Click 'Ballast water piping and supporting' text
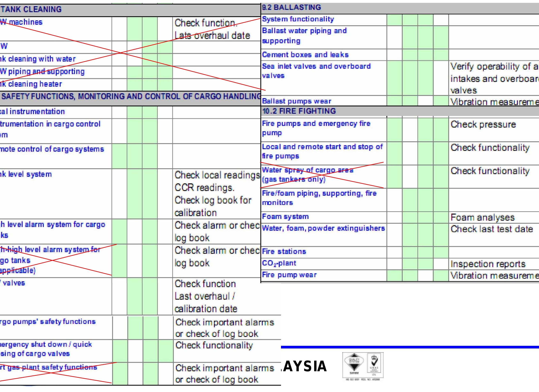539x392 pixels. (304, 36)
